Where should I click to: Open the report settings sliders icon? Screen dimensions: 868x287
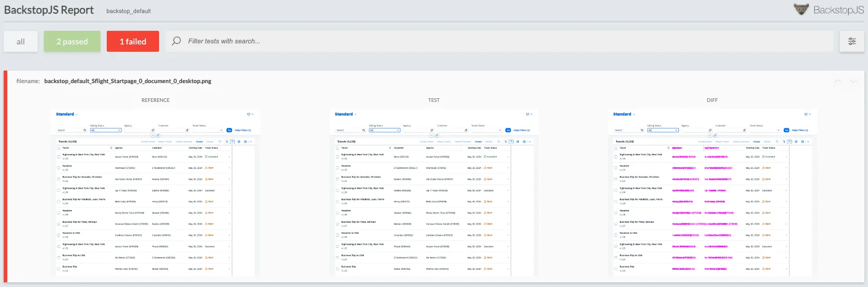tap(852, 41)
